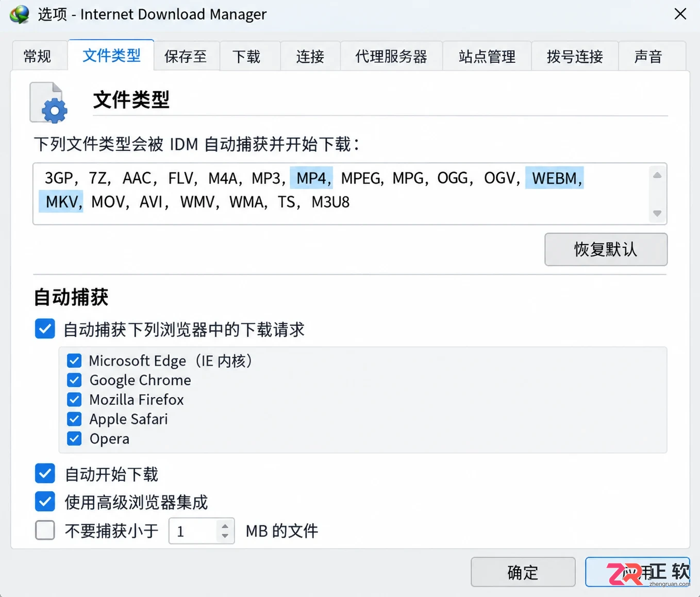Disable 使用高级浏览器集成 option

[45, 502]
